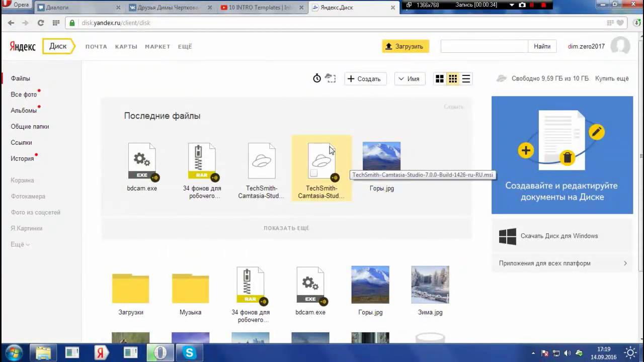
Task: Select Файлы in the sidebar
Action: 21,78
